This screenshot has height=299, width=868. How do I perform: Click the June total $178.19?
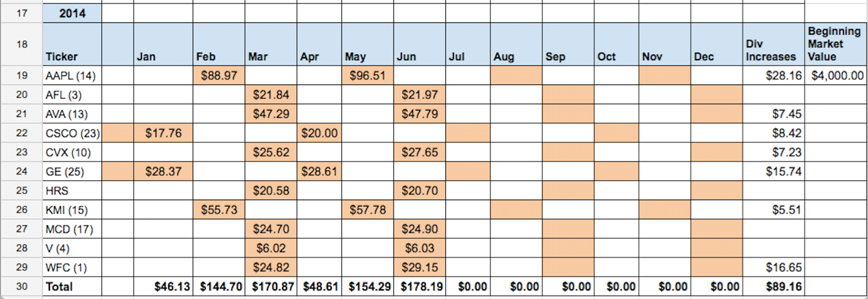point(420,287)
